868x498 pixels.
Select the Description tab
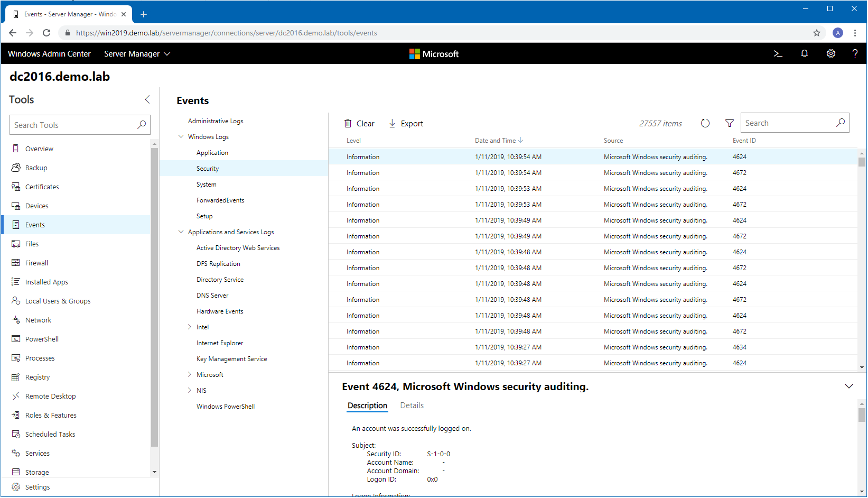[x=367, y=405]
